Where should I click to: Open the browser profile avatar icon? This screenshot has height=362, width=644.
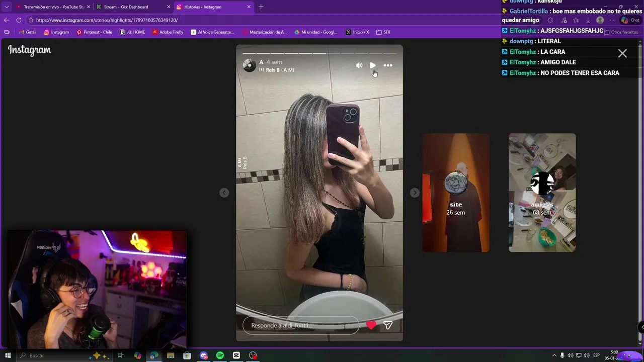click(600, 20)
